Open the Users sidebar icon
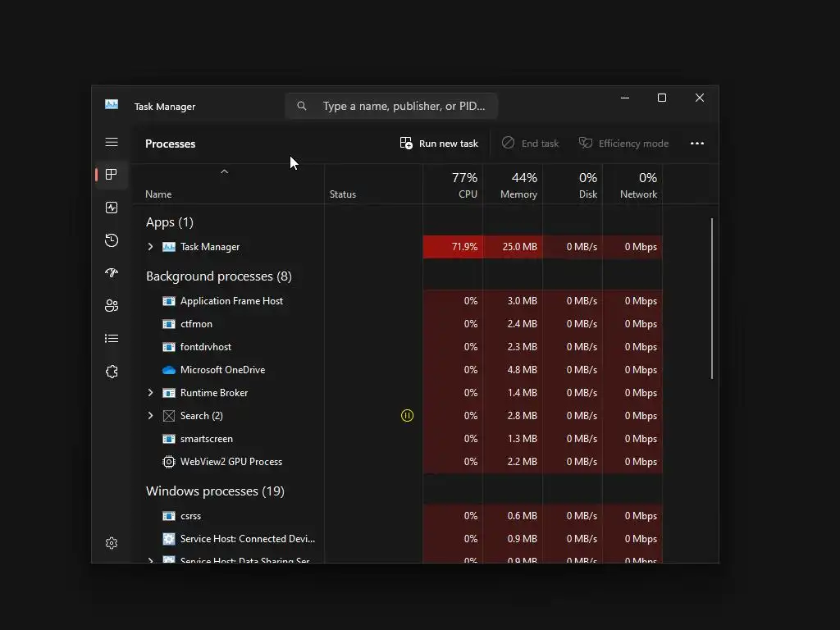The image size is (840, 630). (x=112, y=306)
